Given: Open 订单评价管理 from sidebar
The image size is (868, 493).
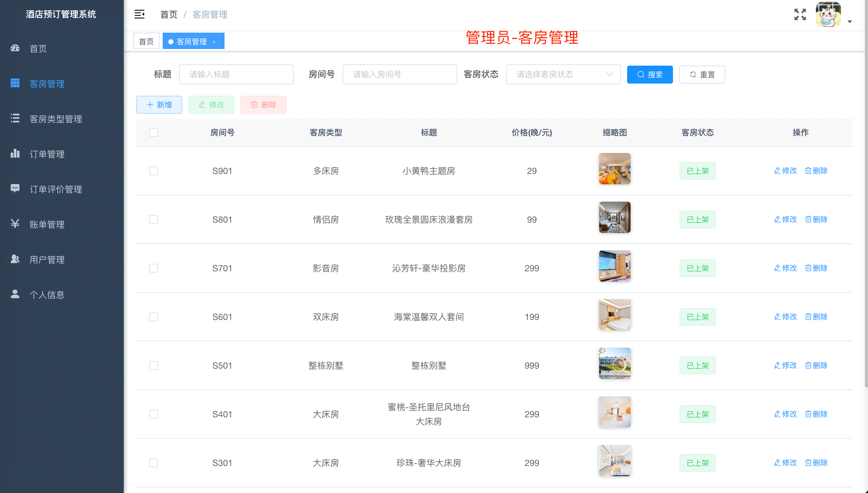Looking at the screenshot, I should point(55,189).
